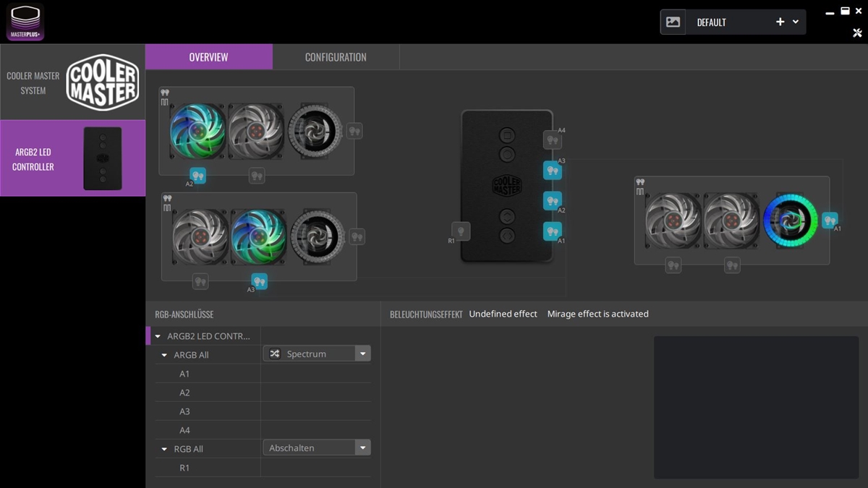The image size is (868, 488).
Task: Click the MasterPlus+ app logo
Action: [x=25, y=22]
